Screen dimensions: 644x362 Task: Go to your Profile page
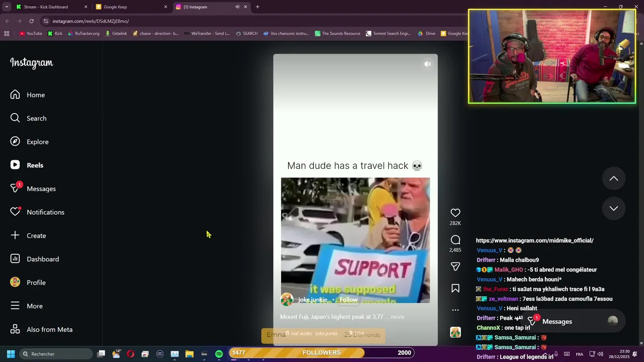pyautogui.click(x=28, y=283)
